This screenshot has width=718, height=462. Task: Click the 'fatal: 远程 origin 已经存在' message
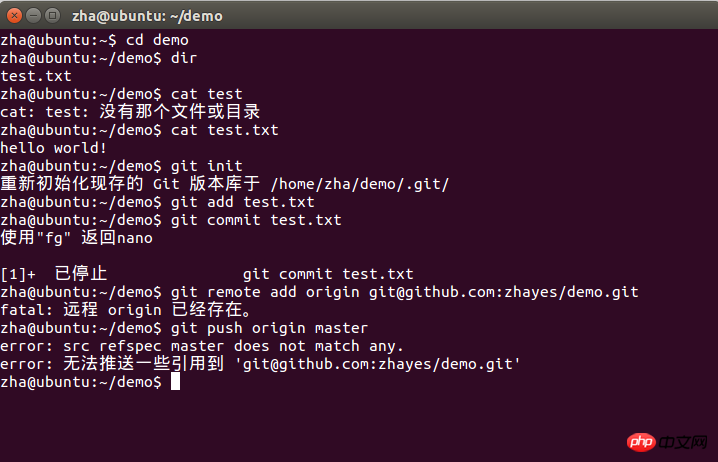[x=126, y=310]
